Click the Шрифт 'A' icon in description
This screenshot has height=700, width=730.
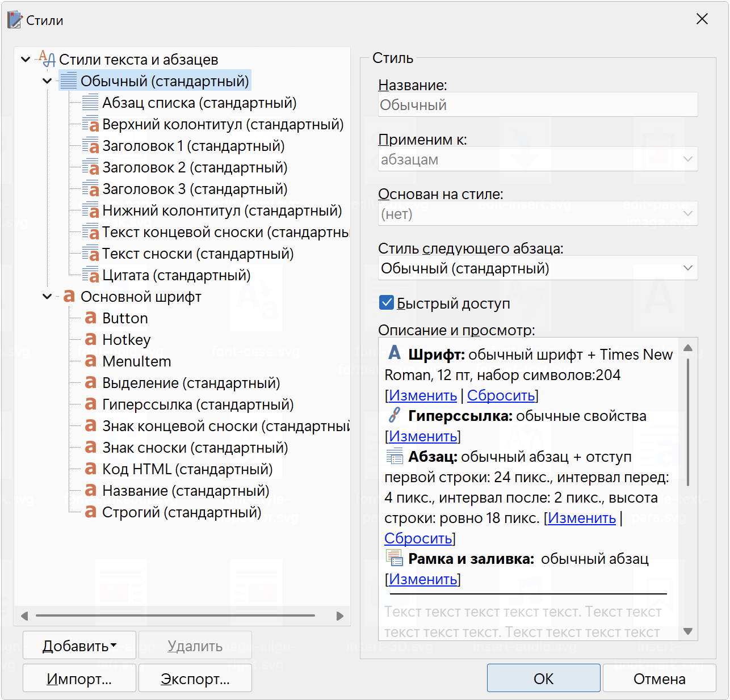395,353
